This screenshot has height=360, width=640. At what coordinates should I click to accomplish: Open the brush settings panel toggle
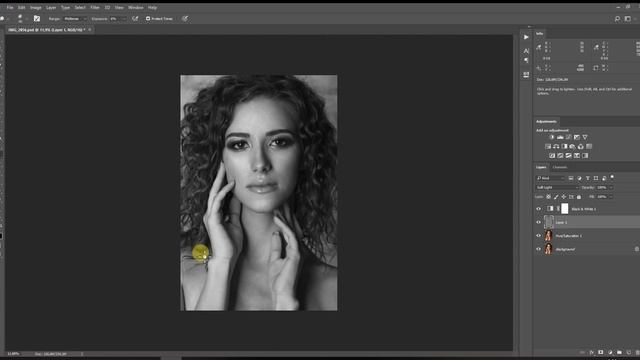37,18
